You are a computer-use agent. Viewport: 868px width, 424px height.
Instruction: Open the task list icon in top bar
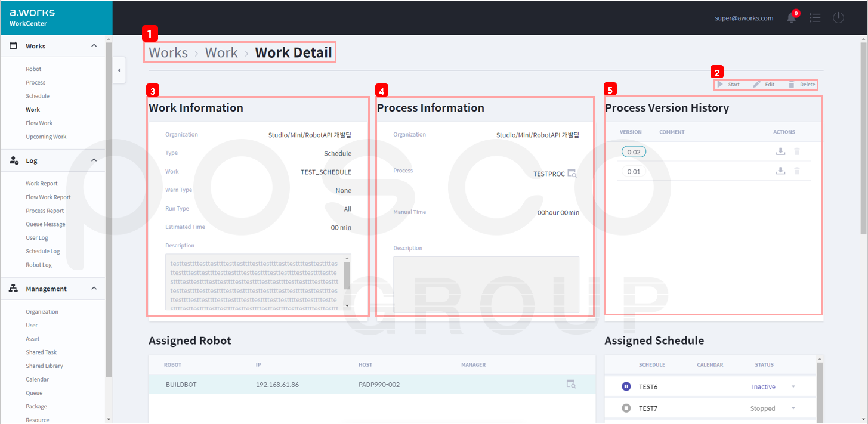(x=815, y=18)
